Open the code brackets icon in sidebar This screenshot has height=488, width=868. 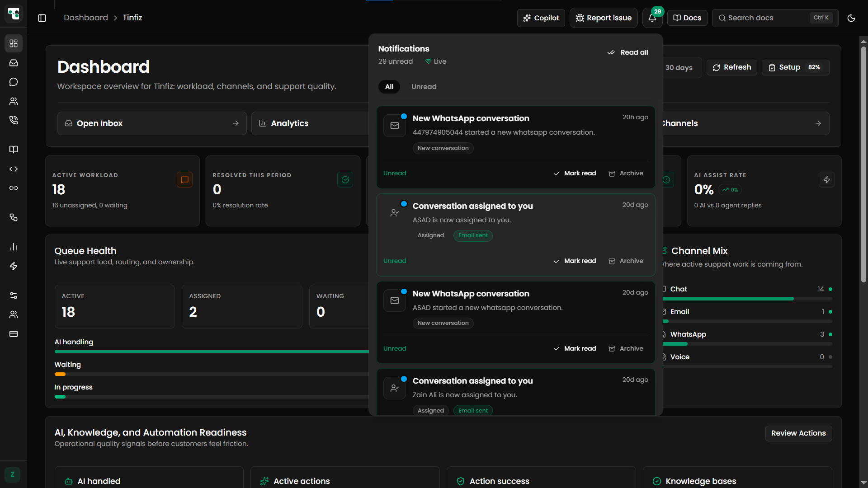pos(14,169)
